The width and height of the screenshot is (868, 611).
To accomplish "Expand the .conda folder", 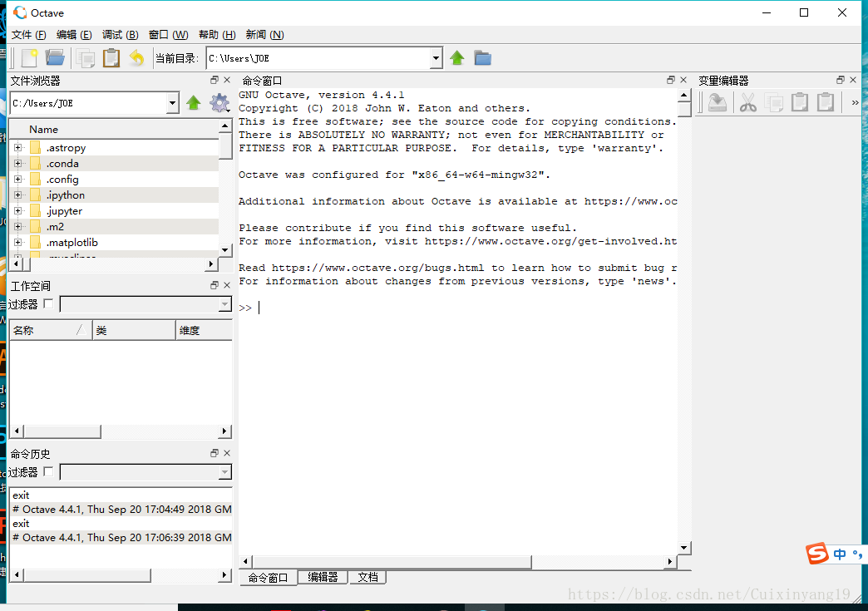I will click(x=18, y=163).
